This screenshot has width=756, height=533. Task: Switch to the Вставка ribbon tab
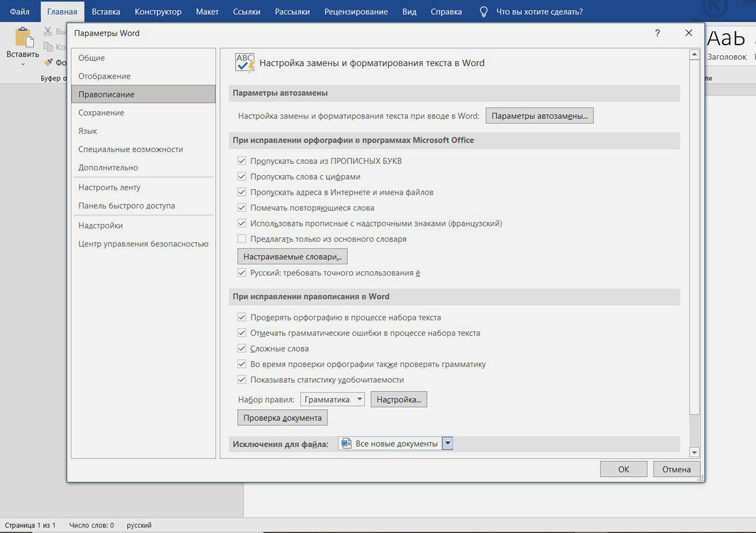coord(106,11)
